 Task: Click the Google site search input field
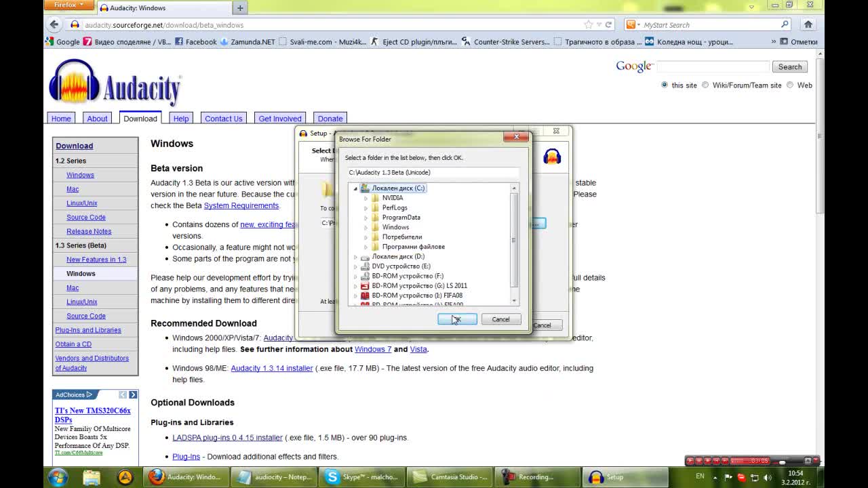pyautogui.click(x=713, y=66)
